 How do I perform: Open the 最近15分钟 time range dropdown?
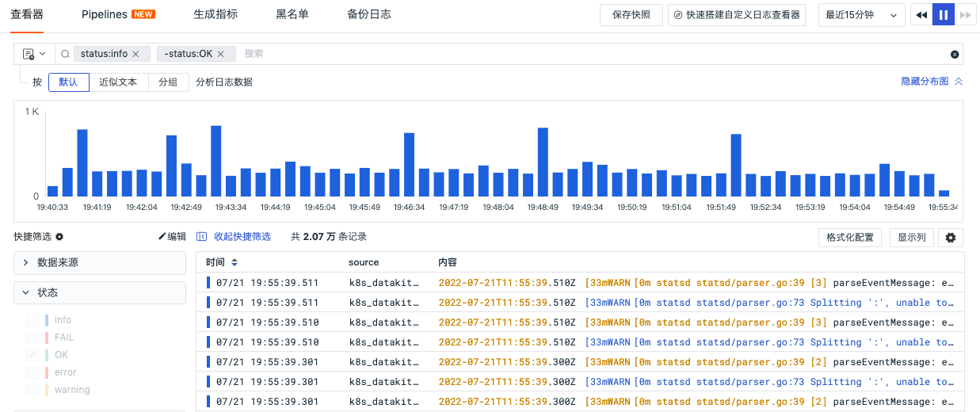coord(861,15)
